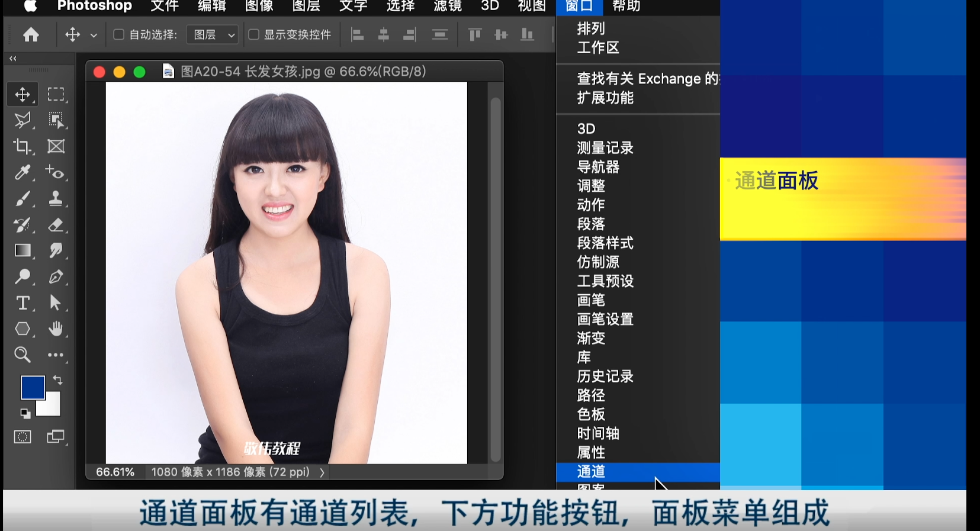Viewport: 980px width, 531px height.
Task: Select the Spot Healing Brush tool
Action: (56, 172)
